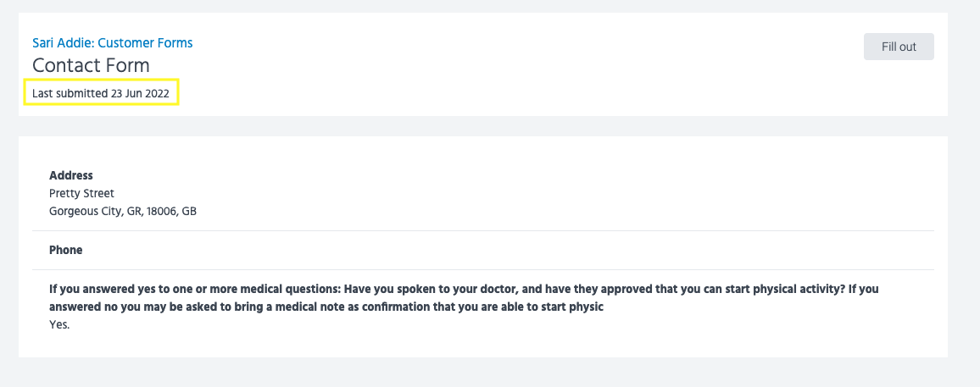Select the Last submitted 23 Jun 2022 text
The width and height of the screenshot is (980, 387).
(x=100, y=93)
